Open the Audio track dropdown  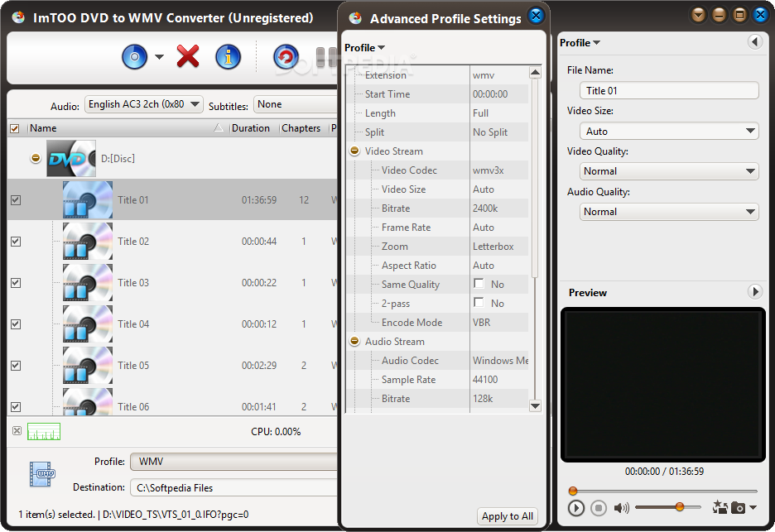tap(144, 105)
